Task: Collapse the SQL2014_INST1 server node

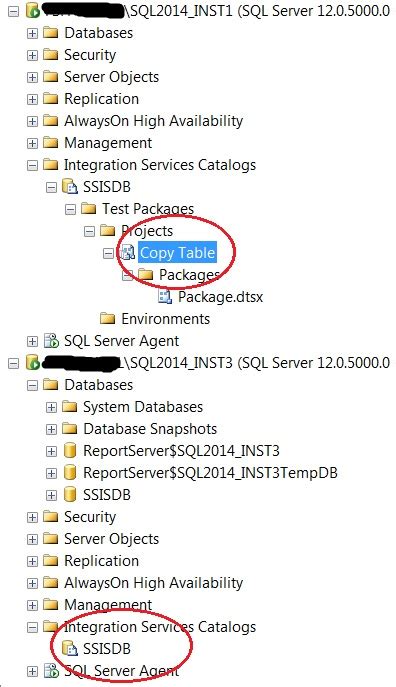Action: point(14,11)
